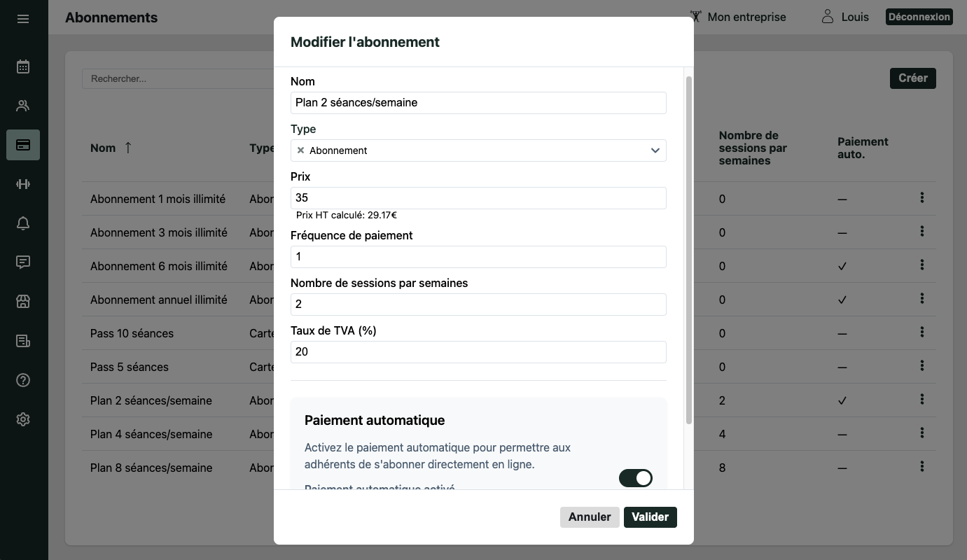Open the shop storefront icon in sidebar
Image resolution: width=967 pixels, height=560 pixels.
point(23,302)
